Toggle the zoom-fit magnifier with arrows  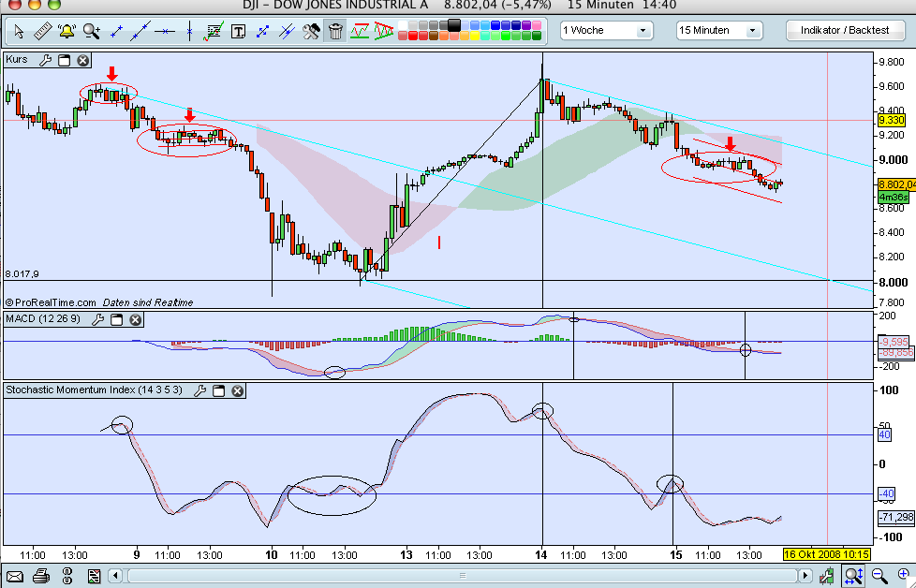pyautogui.click(x=853, y=577)
